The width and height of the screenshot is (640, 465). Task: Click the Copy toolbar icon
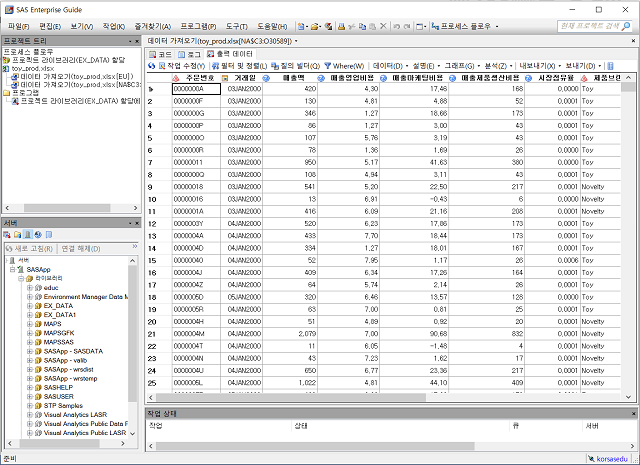362,27
